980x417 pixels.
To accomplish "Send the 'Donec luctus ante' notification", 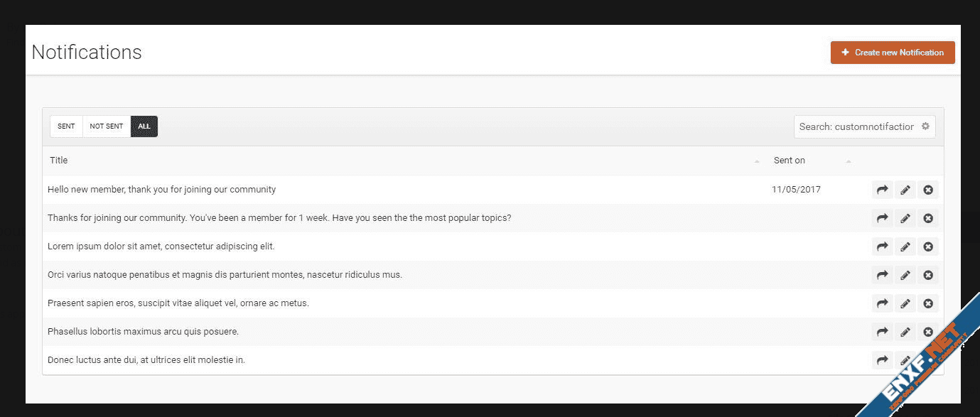I will (x=882, y=360).
